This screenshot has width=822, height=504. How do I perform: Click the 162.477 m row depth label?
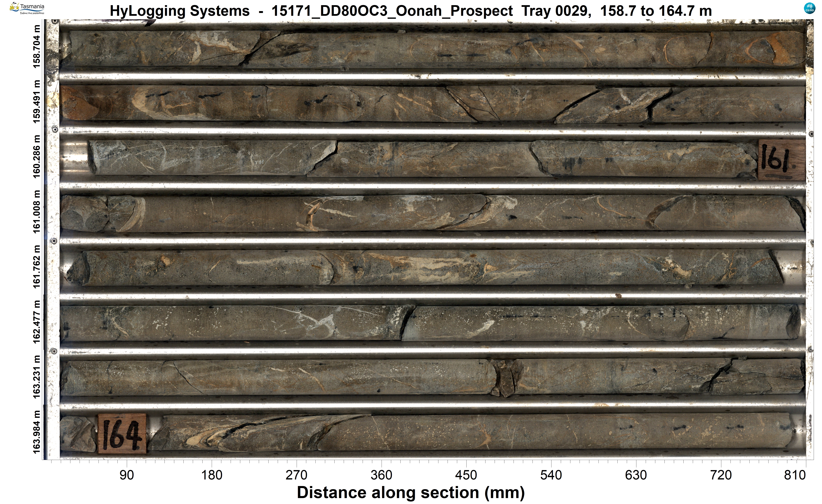(x=37, y=321)
